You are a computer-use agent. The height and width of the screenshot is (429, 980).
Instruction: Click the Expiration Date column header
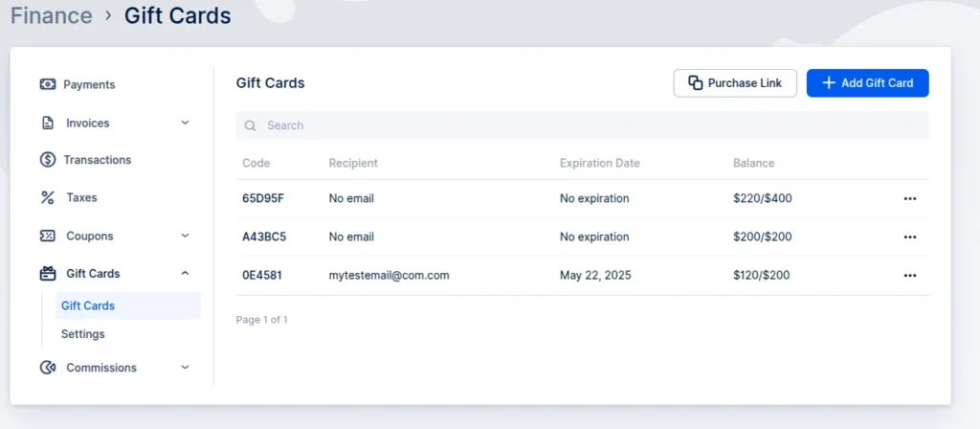(x=600, y=163)
